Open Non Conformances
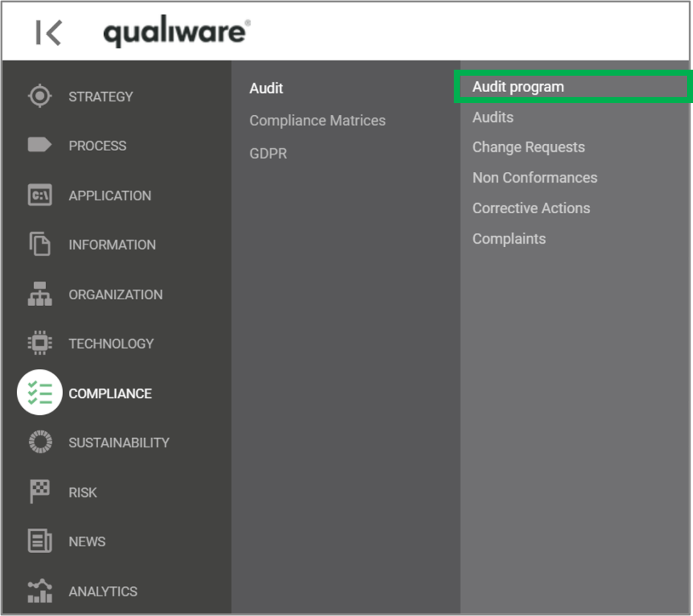Viewport: 693px width, 616px height. coord(535,177)
